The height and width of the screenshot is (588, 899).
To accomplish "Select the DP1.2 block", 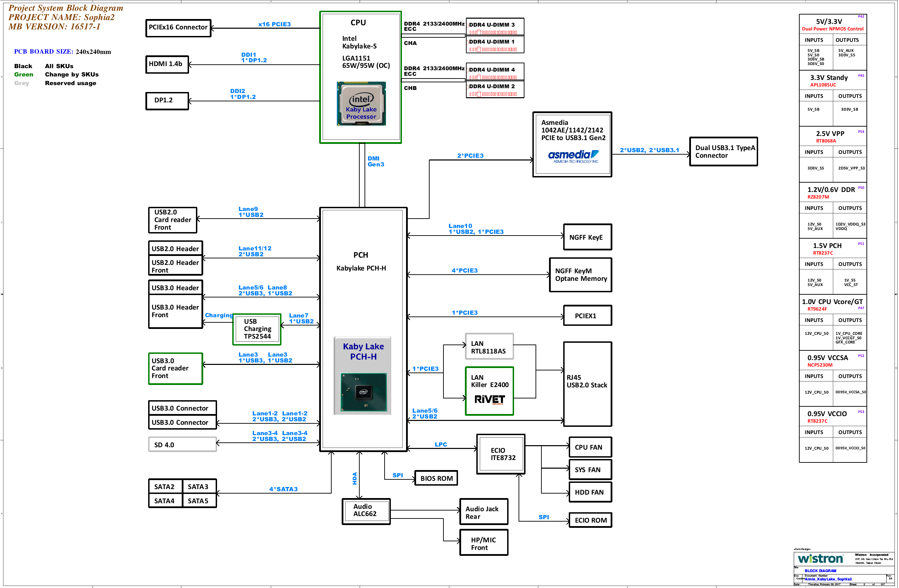I will 167,101.
